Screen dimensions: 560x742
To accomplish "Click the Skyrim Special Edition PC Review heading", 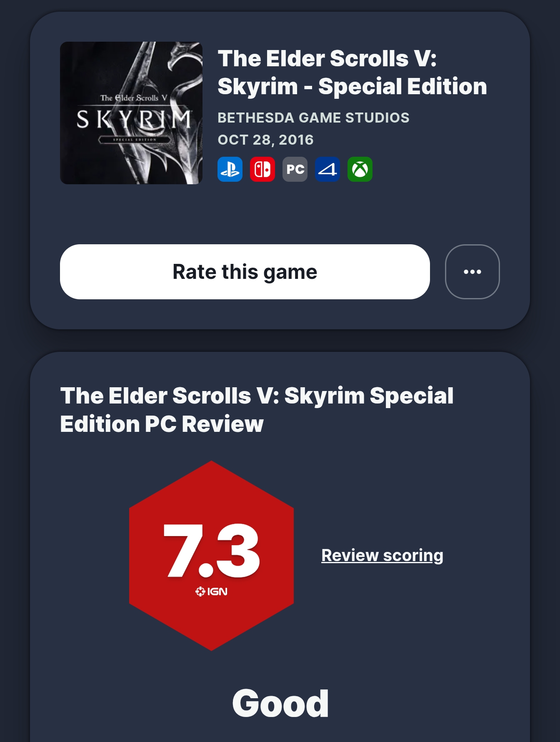I will coord(257,410).
